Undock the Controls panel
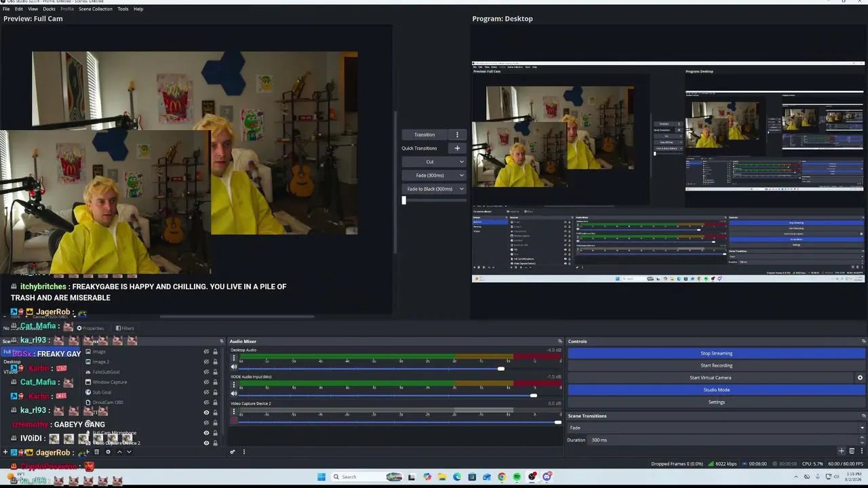The image size is (868, 488). click(x=864, y=342)
